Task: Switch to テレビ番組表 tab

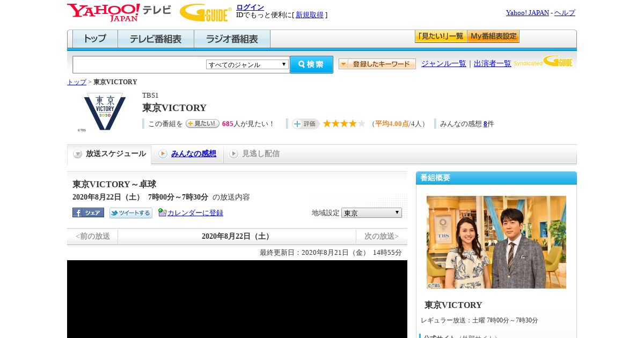Action: 156,39
